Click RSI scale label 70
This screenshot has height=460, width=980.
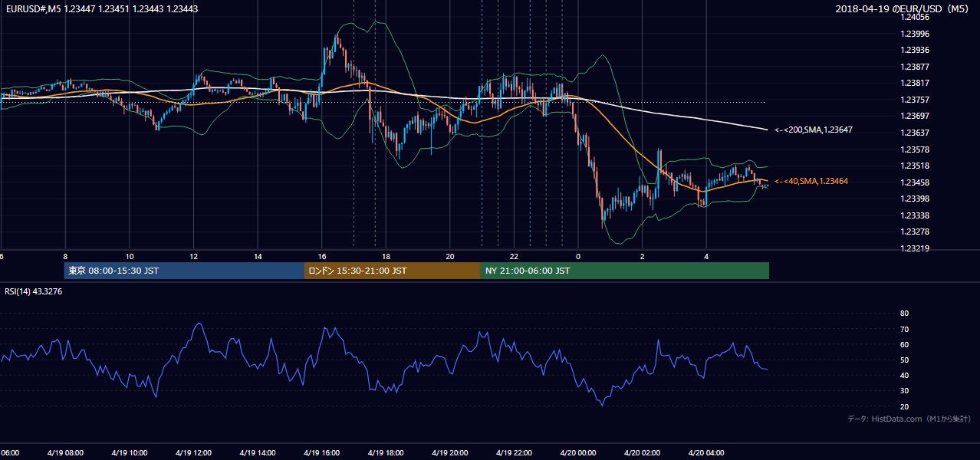[904, 329]
